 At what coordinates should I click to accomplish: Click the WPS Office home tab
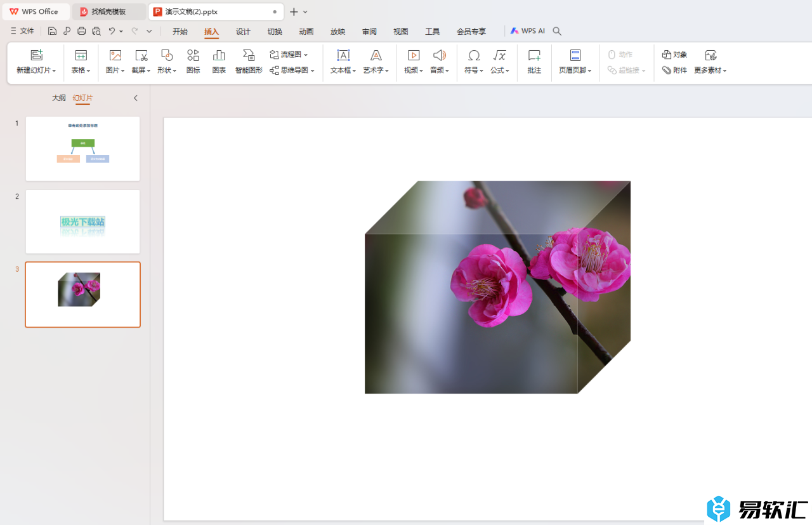35,11
